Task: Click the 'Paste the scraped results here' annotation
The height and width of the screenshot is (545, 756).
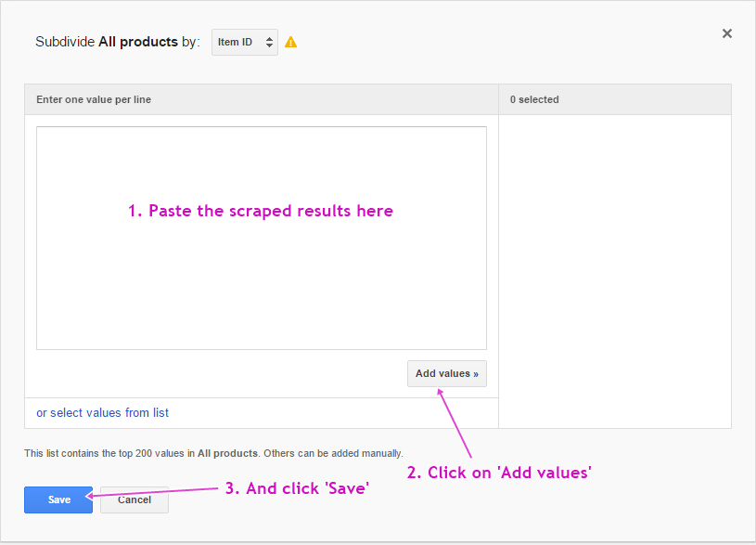Action: (x=261, y=211)
